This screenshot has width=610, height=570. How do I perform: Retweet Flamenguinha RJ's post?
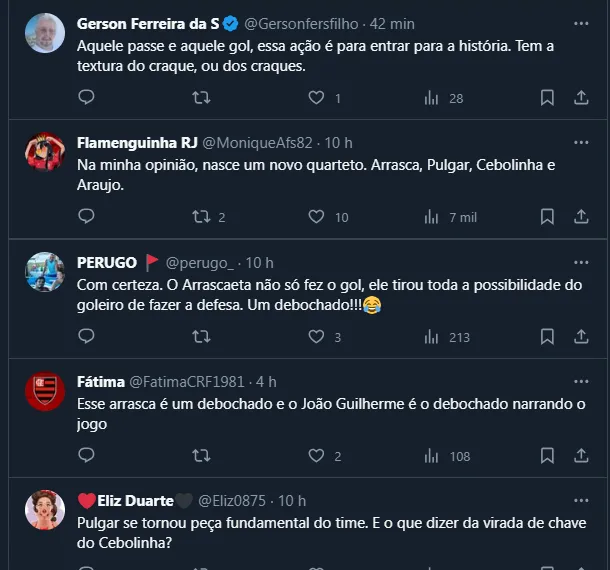[201, 216]
